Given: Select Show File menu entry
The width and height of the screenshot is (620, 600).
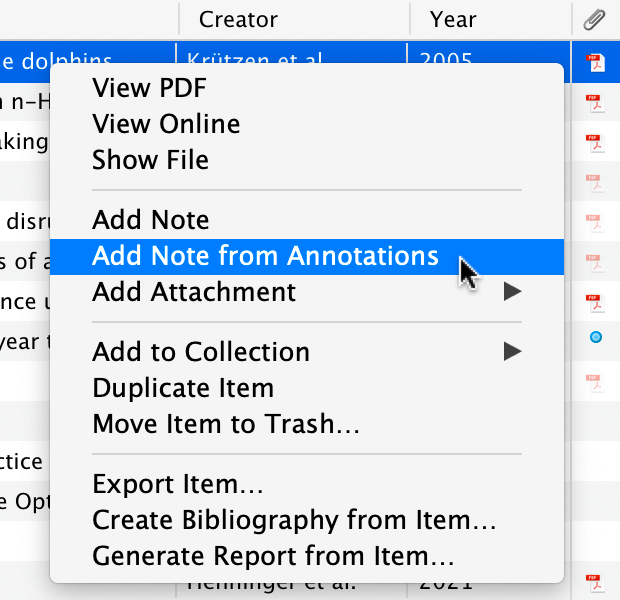Looking at the screenshot, I should pyautogui.click(x=150, y=160).
